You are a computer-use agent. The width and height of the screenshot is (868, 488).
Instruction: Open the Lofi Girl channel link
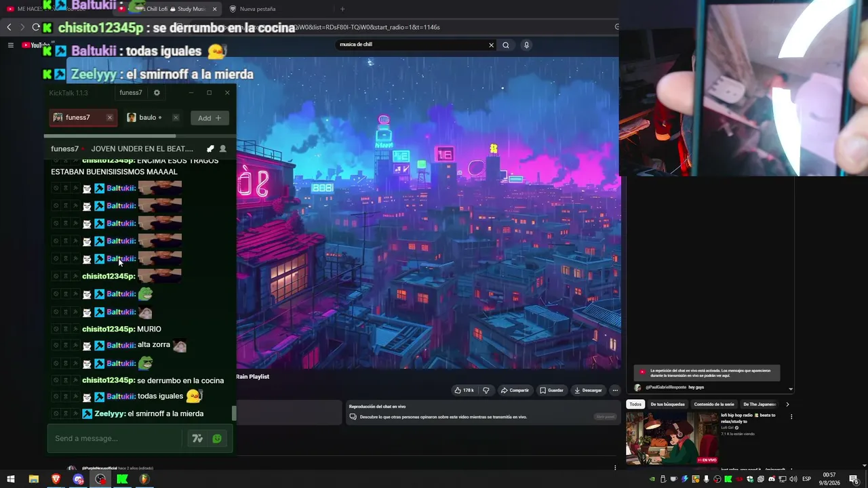728,428
